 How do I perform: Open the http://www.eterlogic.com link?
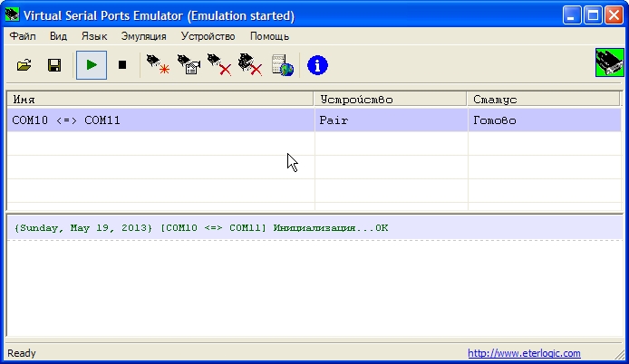click(524, 353)
